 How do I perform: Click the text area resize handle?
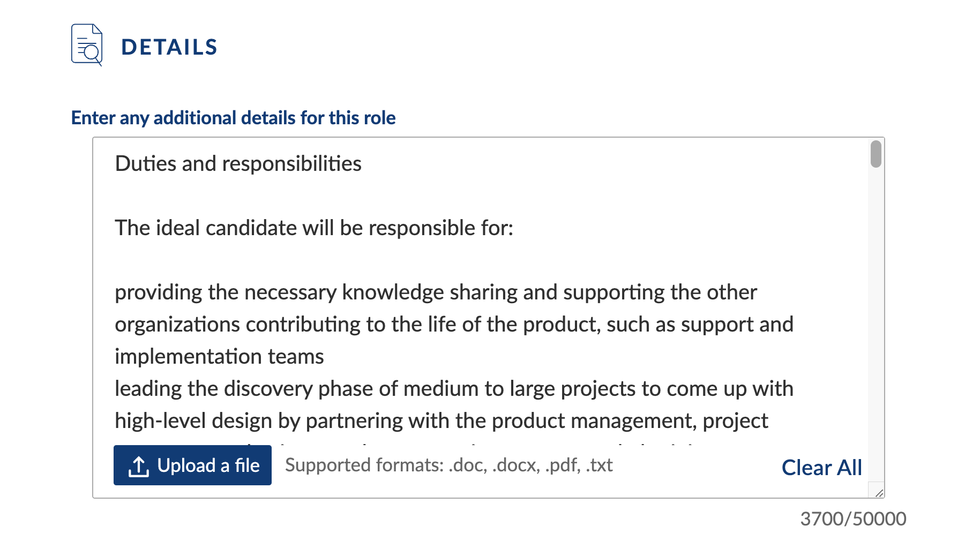click(x=878, y=492)
